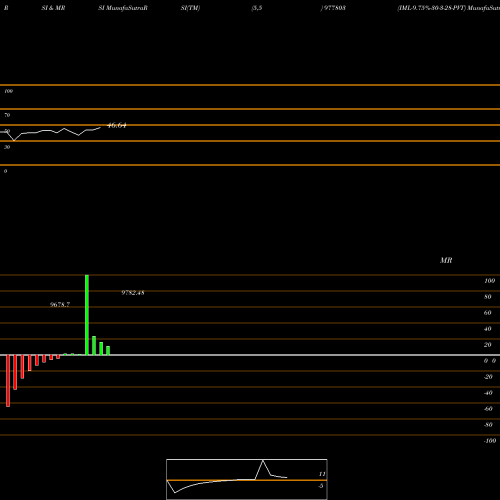Click the longest red histogram bar
The height and width of the screenshot is (500, 500).
(8, 381)
